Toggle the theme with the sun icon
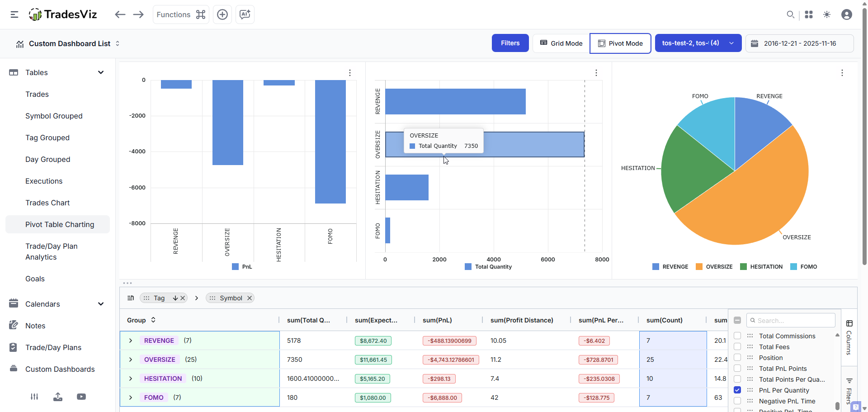 [827, 14]
